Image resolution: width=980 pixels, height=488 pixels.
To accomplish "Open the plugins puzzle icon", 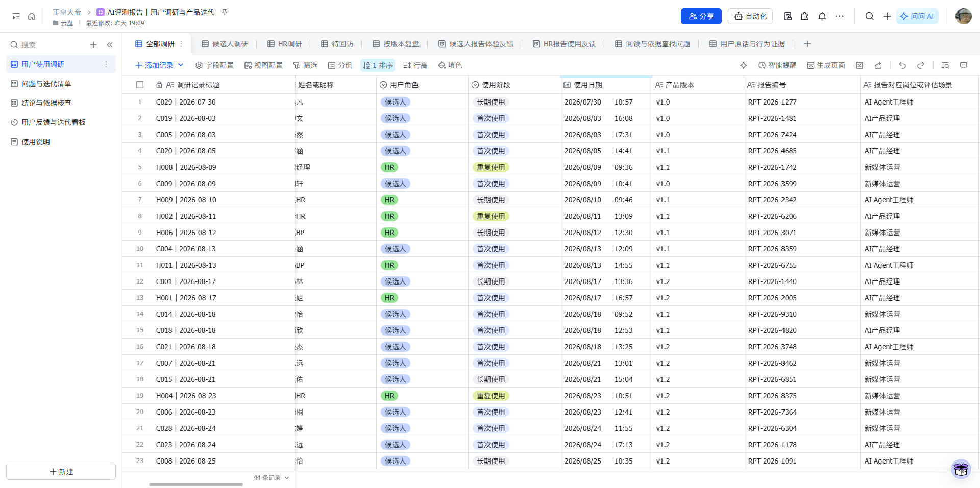I will [x=805, y=16].
